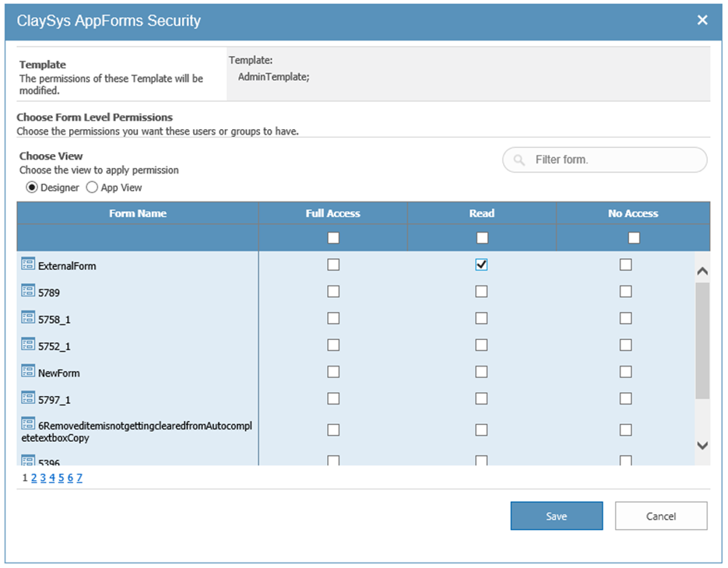Enable Full Access for 6Removeditemisnotgettingcleared form
The height and width of the screenshot is (568, 728).
333,430
